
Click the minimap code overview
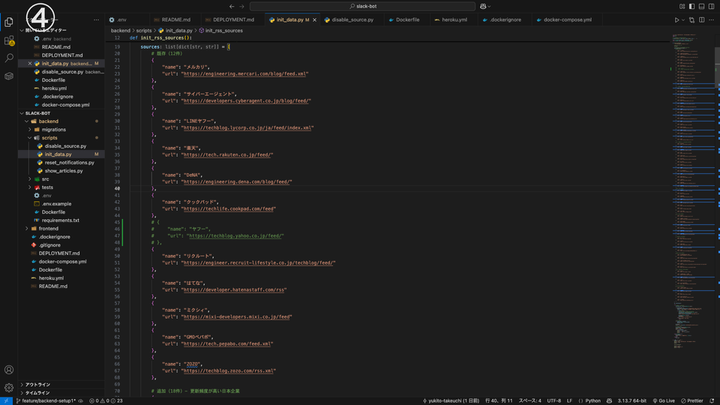pyautogui.click(x=691, y=150)
